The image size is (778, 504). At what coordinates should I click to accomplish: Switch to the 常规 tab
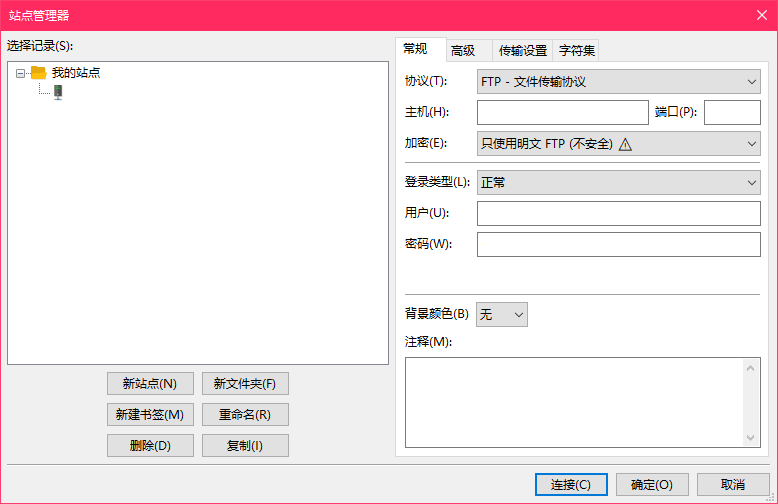(x=421, y=49)
